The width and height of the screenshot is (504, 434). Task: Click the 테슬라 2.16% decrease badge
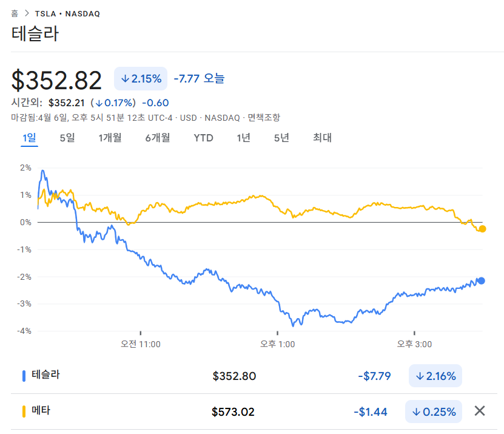coord(435,376)
